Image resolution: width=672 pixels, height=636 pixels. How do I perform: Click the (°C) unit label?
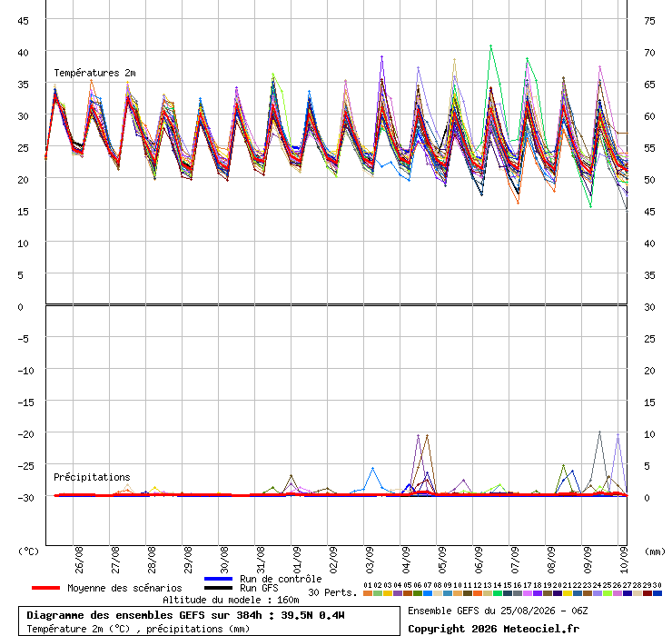[x=28, y=552]
